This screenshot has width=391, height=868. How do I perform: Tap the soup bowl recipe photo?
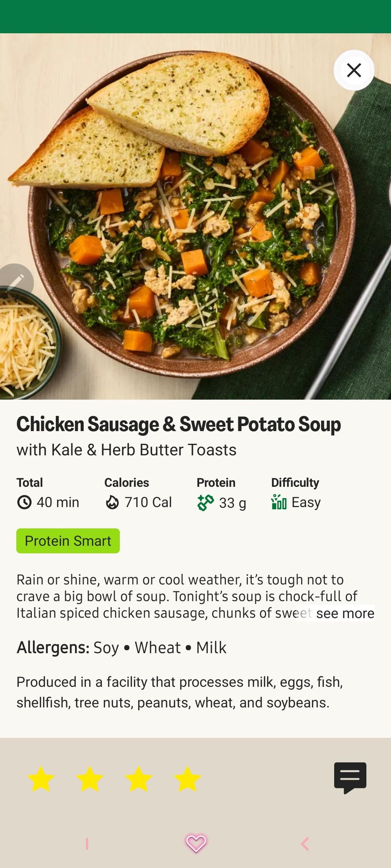(x=195, y=217)
